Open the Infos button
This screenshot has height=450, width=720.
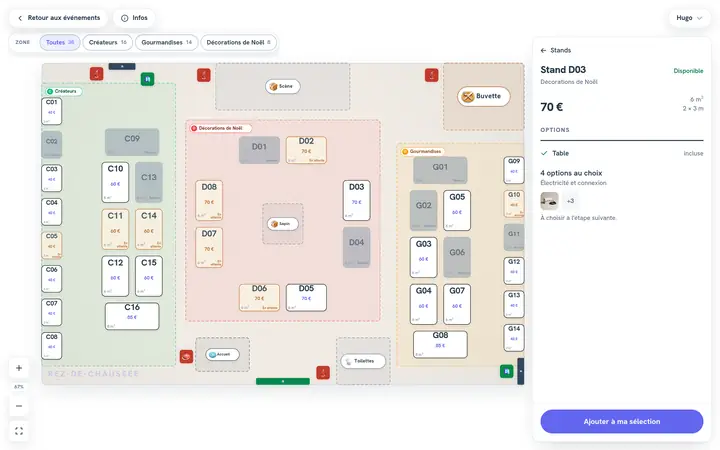[134, 18]
